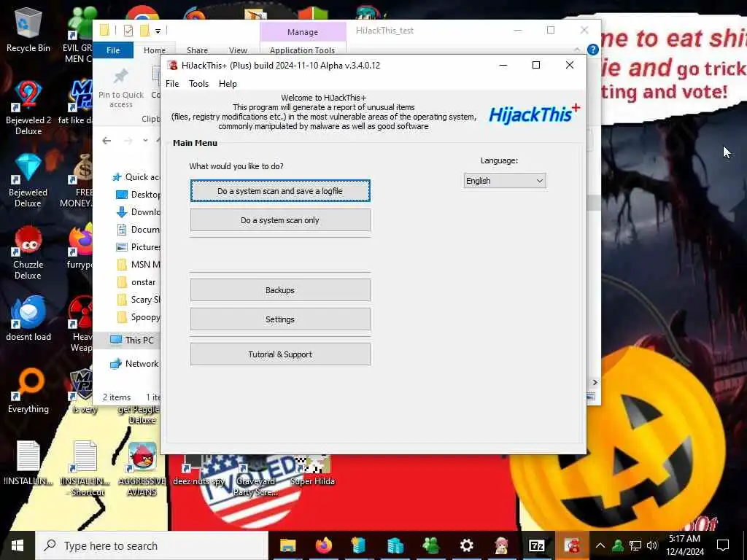This screenshot has height=560, width=747.
Task: Switch to Explorer Home ribbon tab
Action: [155, 50]
